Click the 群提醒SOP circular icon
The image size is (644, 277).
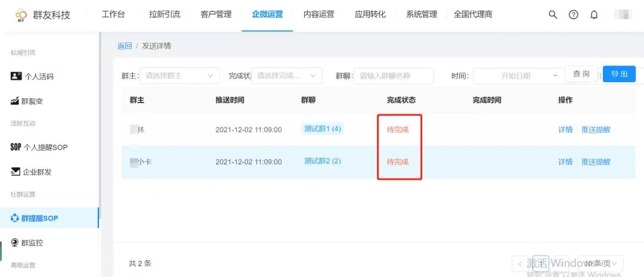point(15,218)
